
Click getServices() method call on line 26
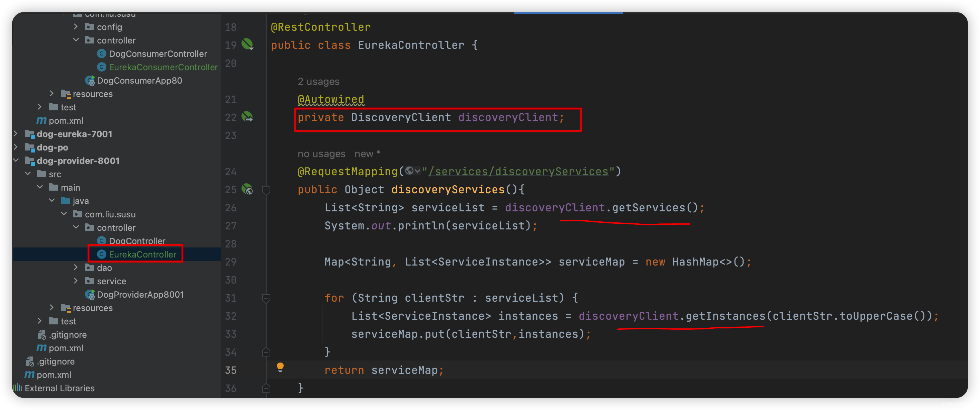[655, 208]
